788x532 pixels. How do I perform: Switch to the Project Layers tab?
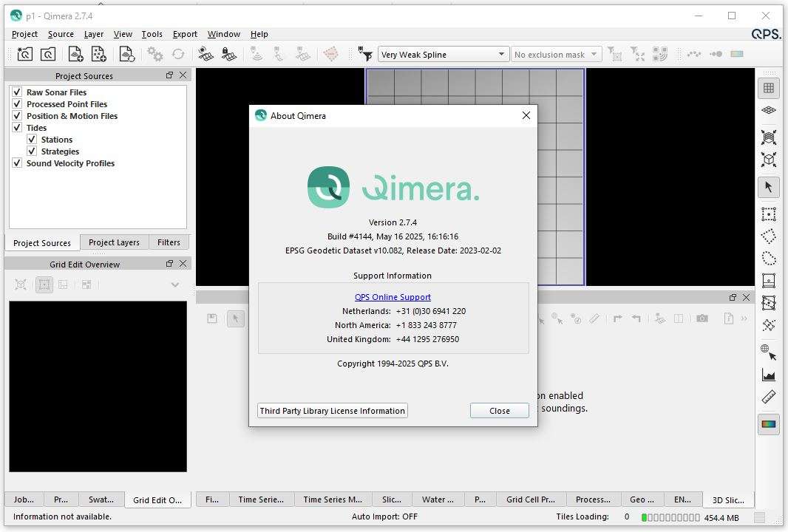(114, 242)
